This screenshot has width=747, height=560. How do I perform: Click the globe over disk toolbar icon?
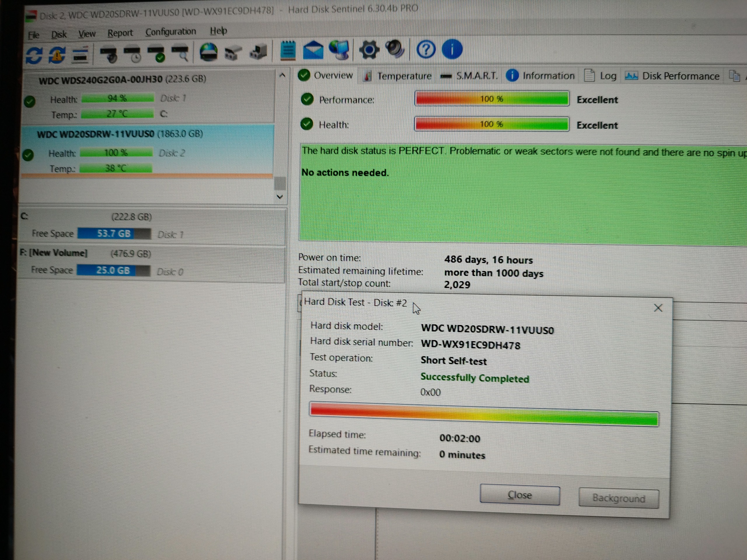click(209, 52)
